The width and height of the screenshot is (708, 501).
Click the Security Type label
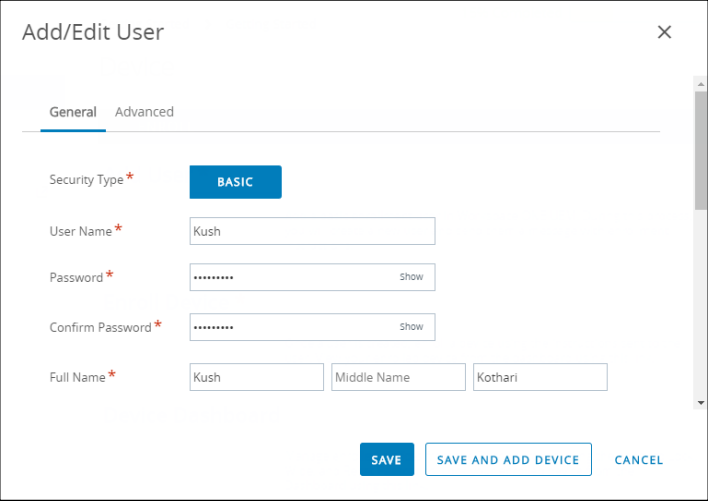coord(87,180)
